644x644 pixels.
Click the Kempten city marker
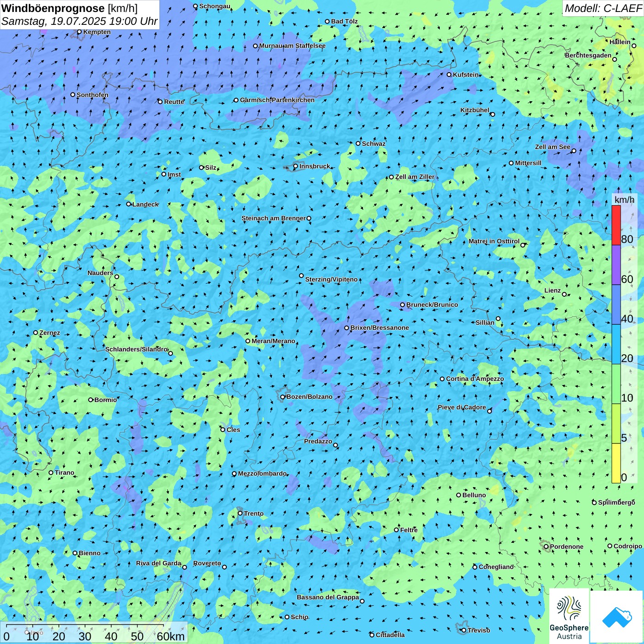tap(79, 32)
